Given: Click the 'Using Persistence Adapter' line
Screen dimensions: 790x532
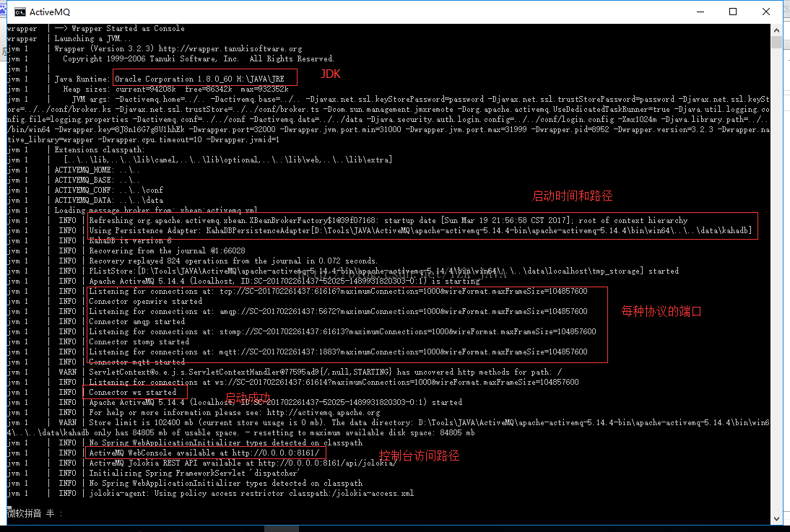Looking at the screenshot, I should coord(420,230).
